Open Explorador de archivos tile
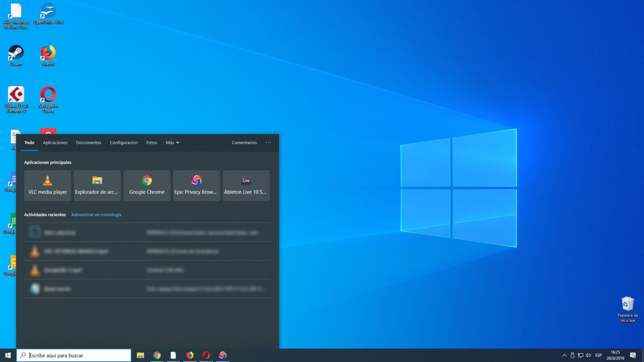 pos(97,185)
